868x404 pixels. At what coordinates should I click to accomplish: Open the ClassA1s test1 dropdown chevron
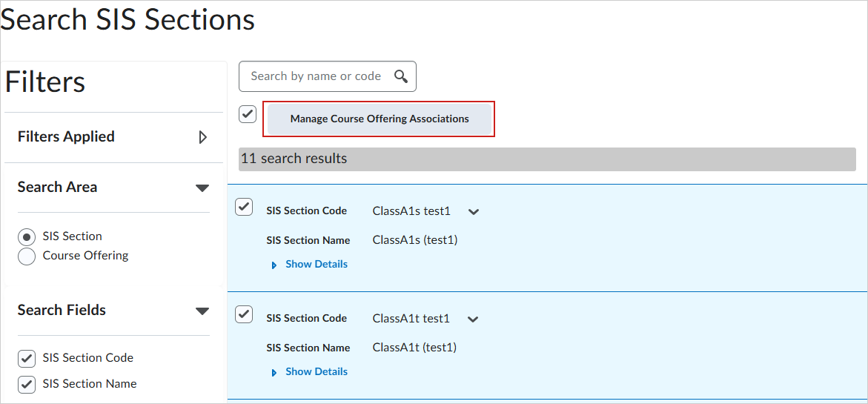[474, 212]
